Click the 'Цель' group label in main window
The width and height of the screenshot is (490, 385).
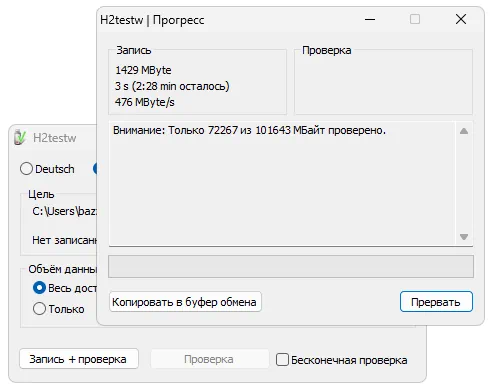[41, 194]
